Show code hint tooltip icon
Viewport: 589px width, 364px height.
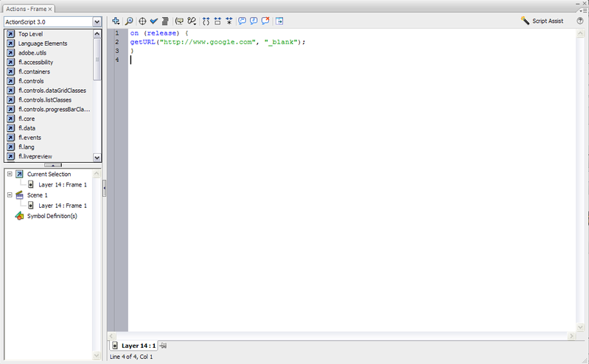click(180, 21)
